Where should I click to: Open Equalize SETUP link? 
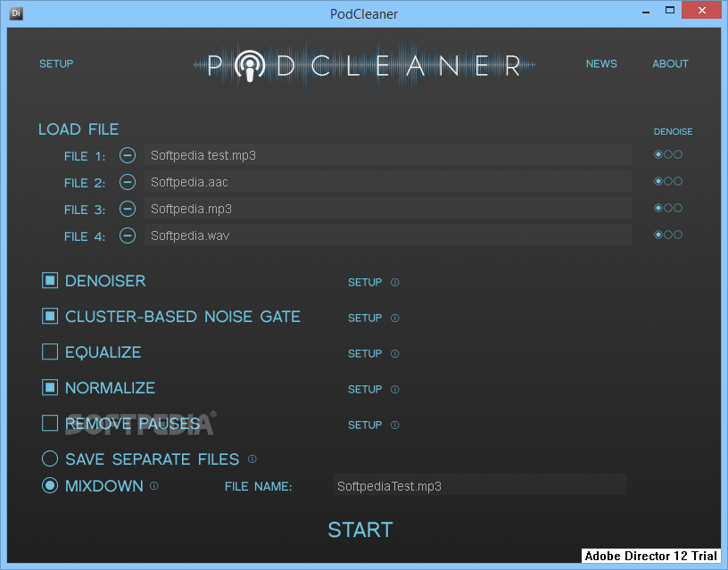[365, 354]
